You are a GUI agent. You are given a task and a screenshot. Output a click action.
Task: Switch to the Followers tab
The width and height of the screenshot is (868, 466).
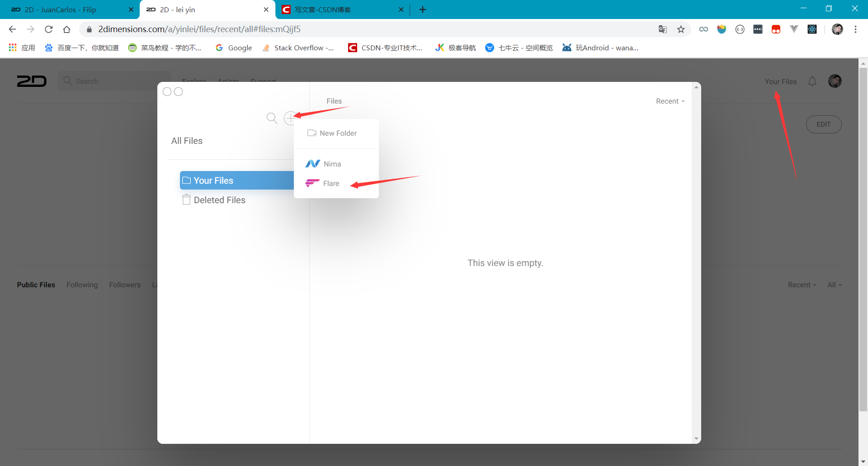[125, 285]
